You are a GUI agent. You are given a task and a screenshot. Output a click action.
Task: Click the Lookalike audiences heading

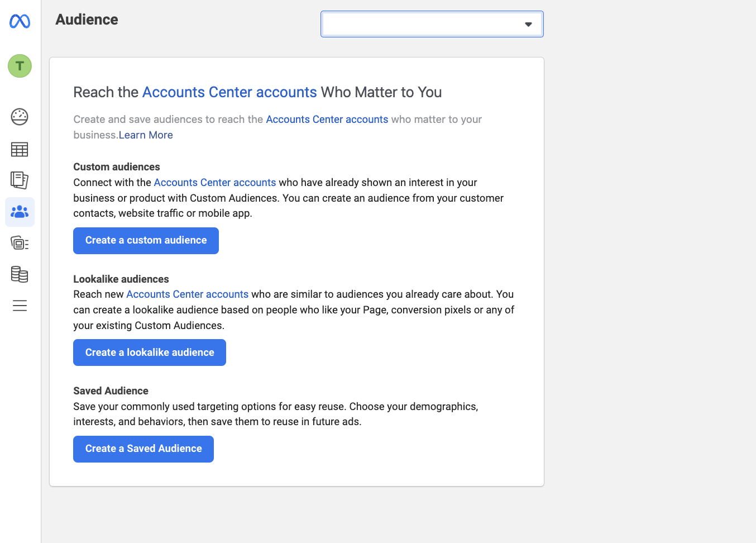click(x=121, y=279)
